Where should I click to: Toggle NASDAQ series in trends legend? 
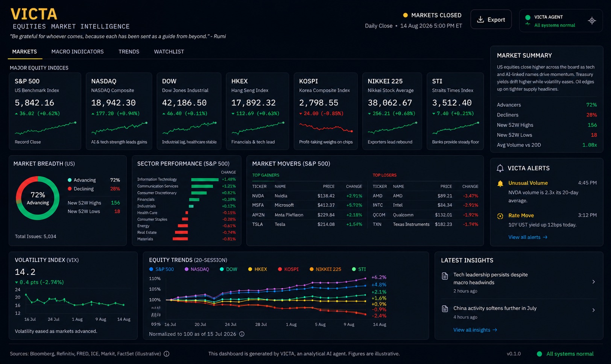(197, 269)
